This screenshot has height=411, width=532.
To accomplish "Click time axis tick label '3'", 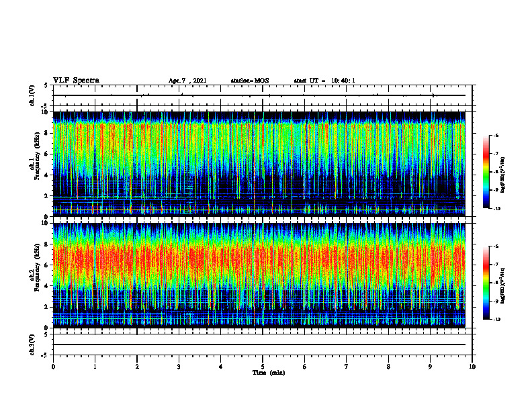I will (179, 367).
